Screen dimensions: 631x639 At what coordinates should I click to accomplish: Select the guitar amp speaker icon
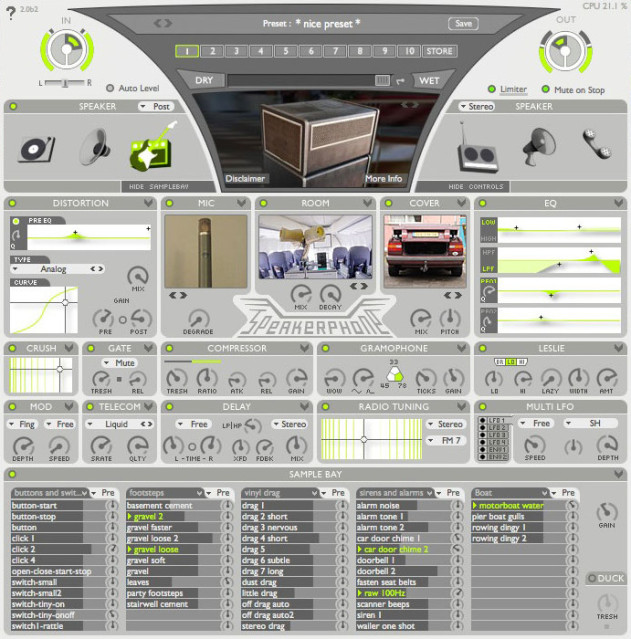tap(152, 146)
